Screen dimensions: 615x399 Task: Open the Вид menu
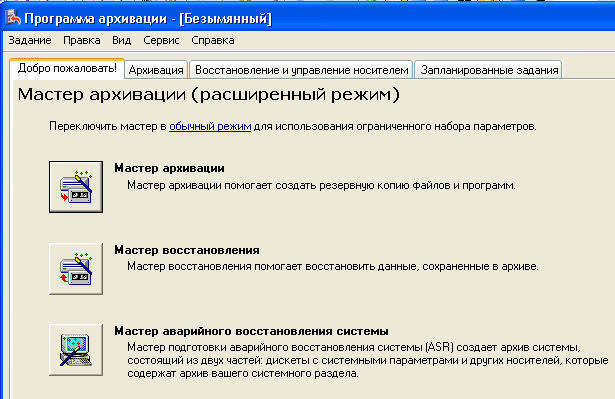122,40
